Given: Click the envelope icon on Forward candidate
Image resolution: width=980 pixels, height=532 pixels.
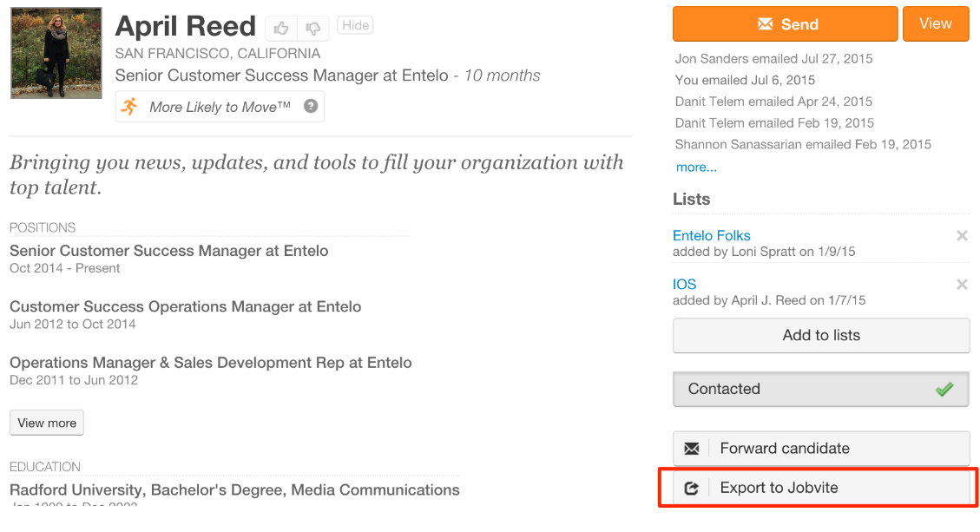Looking at the screenshot, I should [x=691, y=448].
